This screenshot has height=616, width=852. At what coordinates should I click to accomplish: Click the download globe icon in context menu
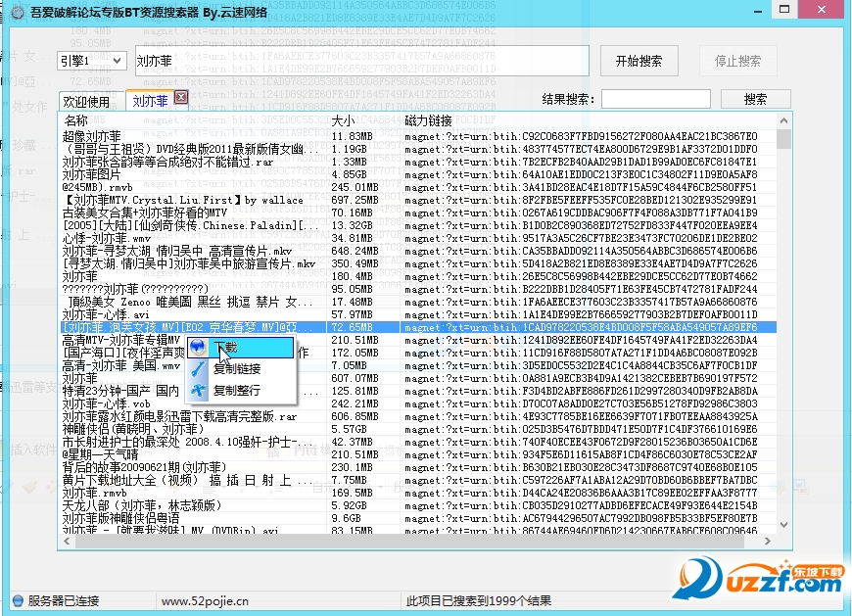pyautogui.click(x=198, y=347)
